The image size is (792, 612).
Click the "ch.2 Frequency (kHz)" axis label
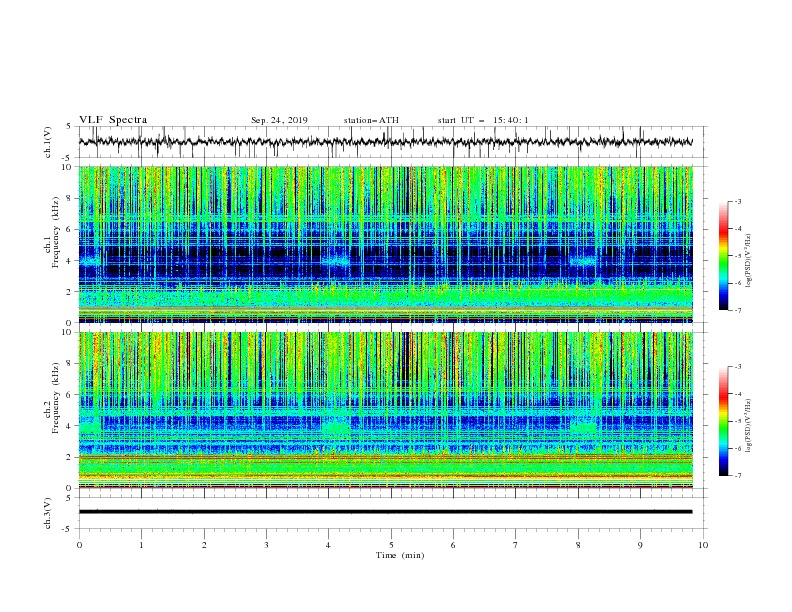point(51,398)
